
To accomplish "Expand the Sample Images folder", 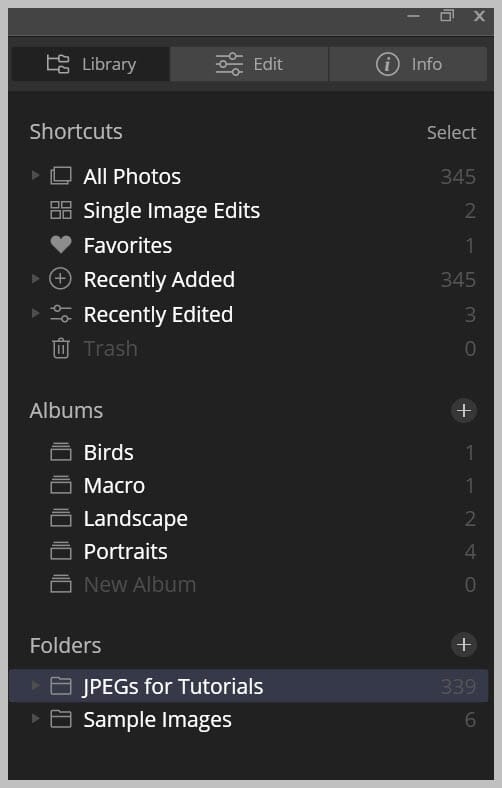I will click(35, 719).
